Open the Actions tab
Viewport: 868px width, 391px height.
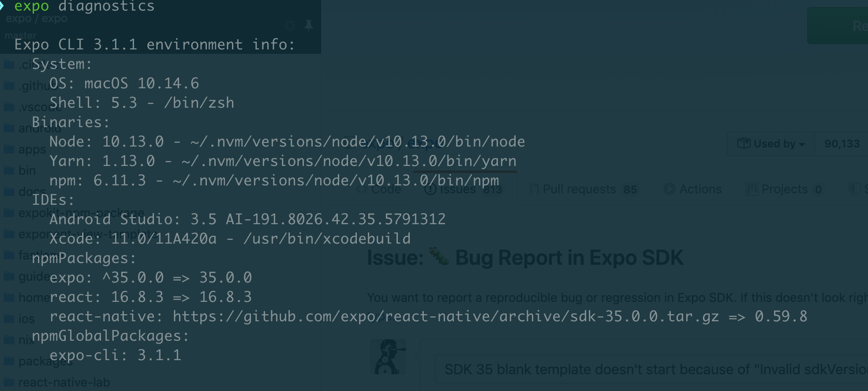click(700, 189)
